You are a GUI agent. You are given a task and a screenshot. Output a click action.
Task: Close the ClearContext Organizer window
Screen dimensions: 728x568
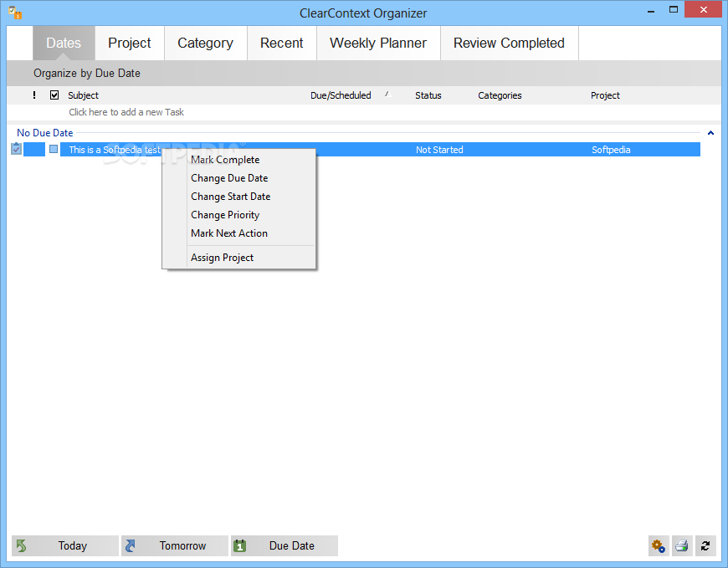coord(704,10)
